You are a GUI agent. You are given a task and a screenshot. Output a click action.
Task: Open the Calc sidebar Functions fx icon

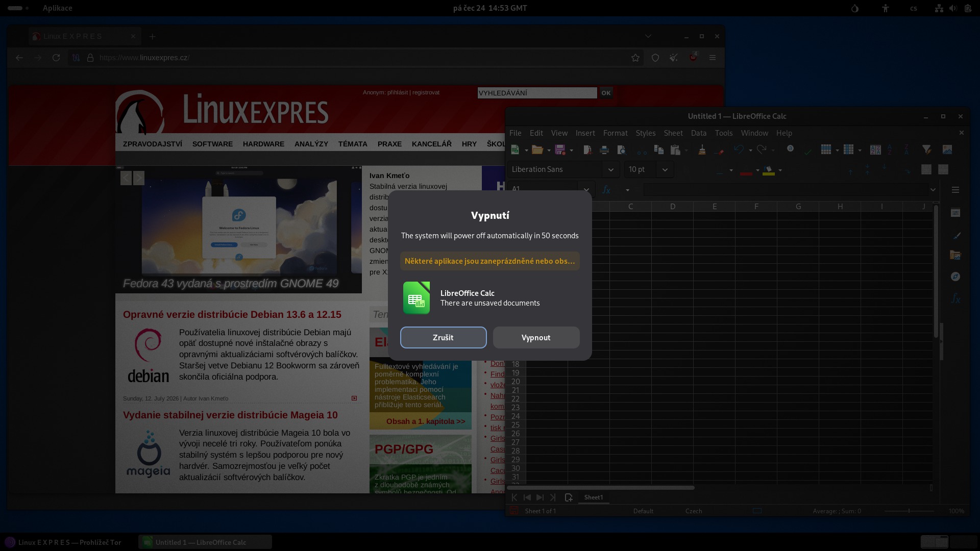(x=955, y=299)
